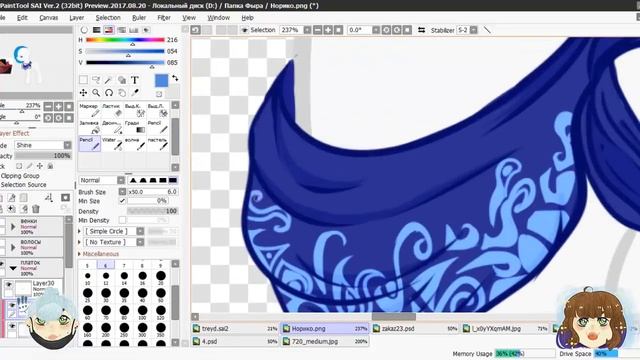Select the Text tool
The height and width of the screenshot is (360, 640).
click(135, 80)
